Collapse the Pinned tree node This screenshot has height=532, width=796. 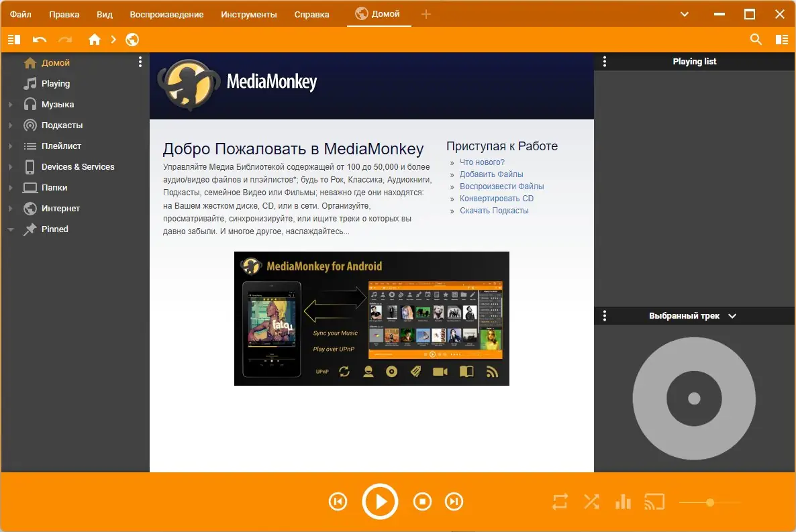10,229
